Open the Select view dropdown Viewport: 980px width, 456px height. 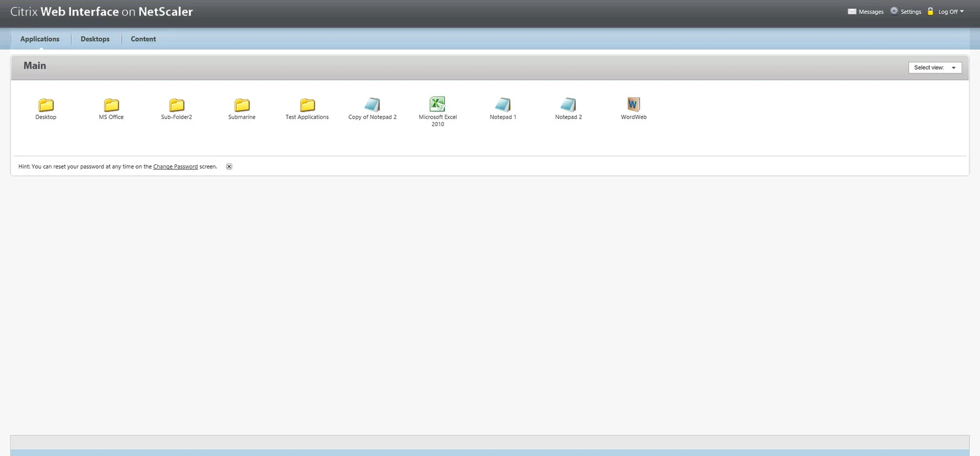[935, 67]
